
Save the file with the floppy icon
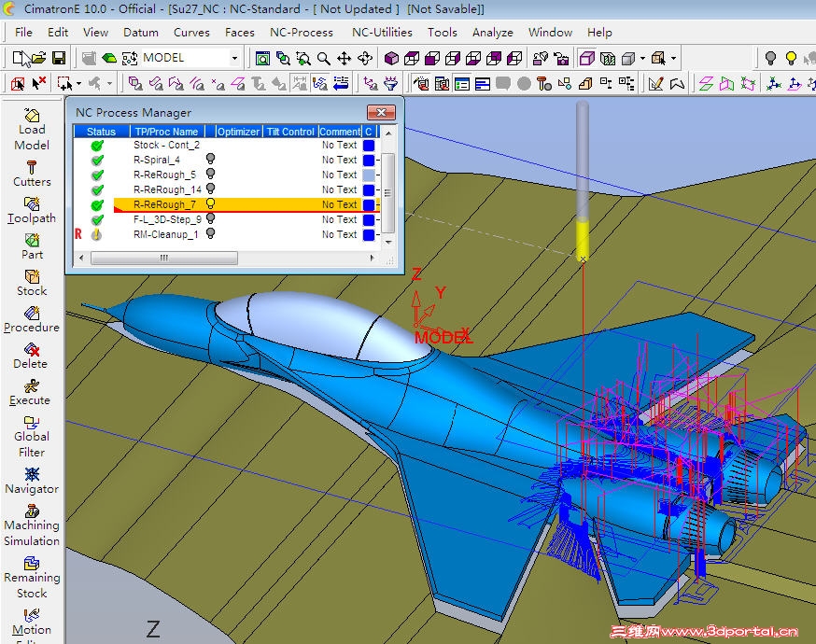coord(59,58)
